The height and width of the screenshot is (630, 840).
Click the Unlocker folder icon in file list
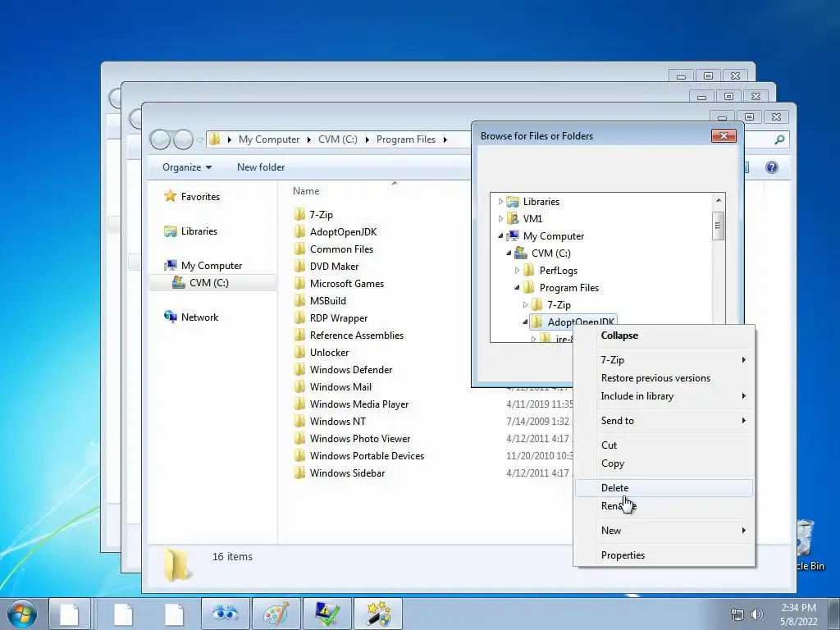coord(300,352)
